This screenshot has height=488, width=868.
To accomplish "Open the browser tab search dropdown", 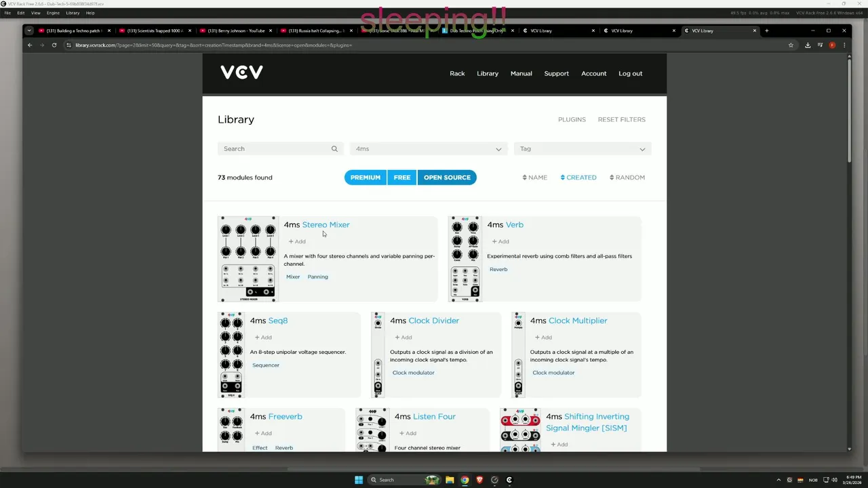I will point(29,30).
